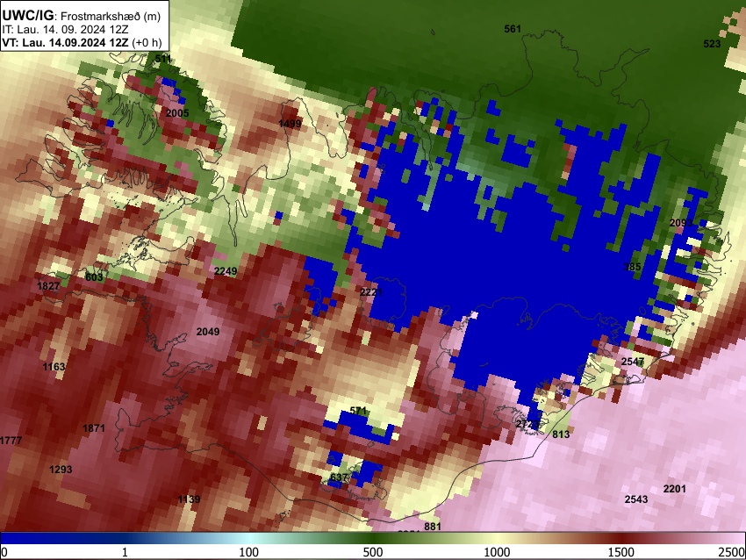Click the color scale label '1'
Viewport: 746px width, 560px height.
point(125,552)
